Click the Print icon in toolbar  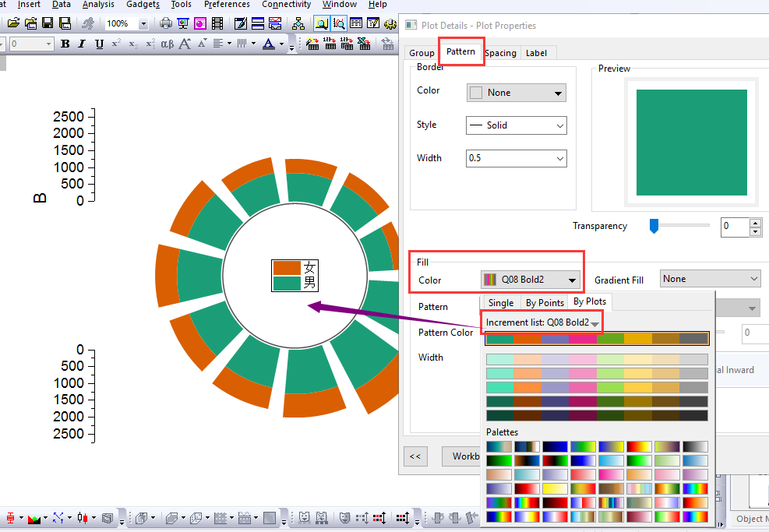166,23
